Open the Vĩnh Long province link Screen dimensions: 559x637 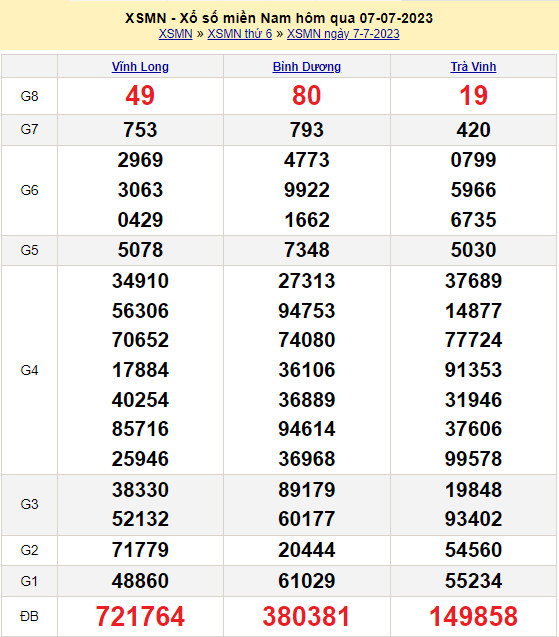click(x=140, y=67)
